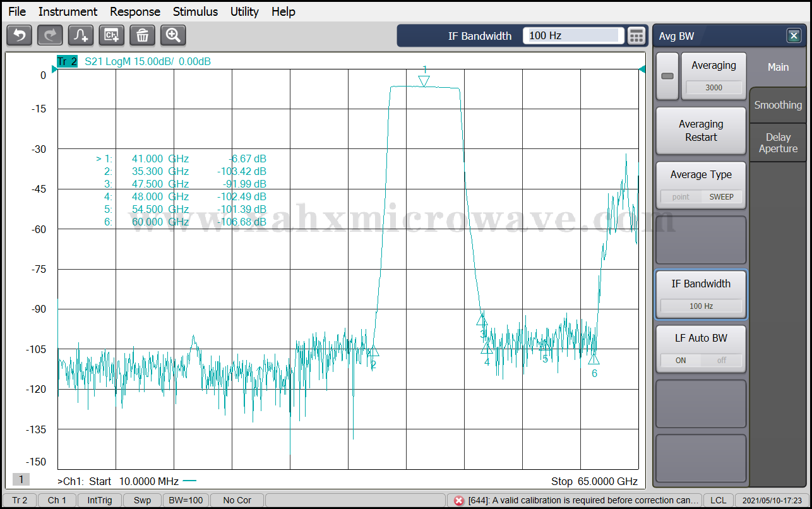Click marker 2 triangle on trace
Viewport: 812px width, 509px height.
[373, 351]
